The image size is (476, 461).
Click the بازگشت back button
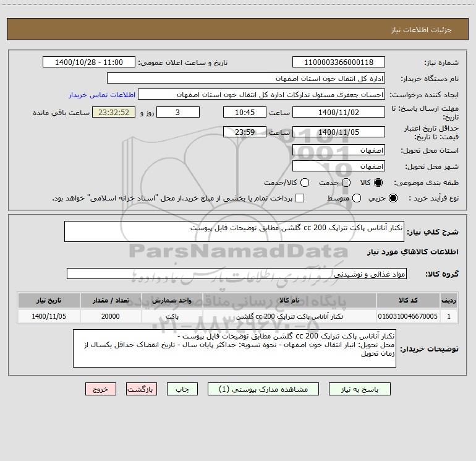point(142,389)
